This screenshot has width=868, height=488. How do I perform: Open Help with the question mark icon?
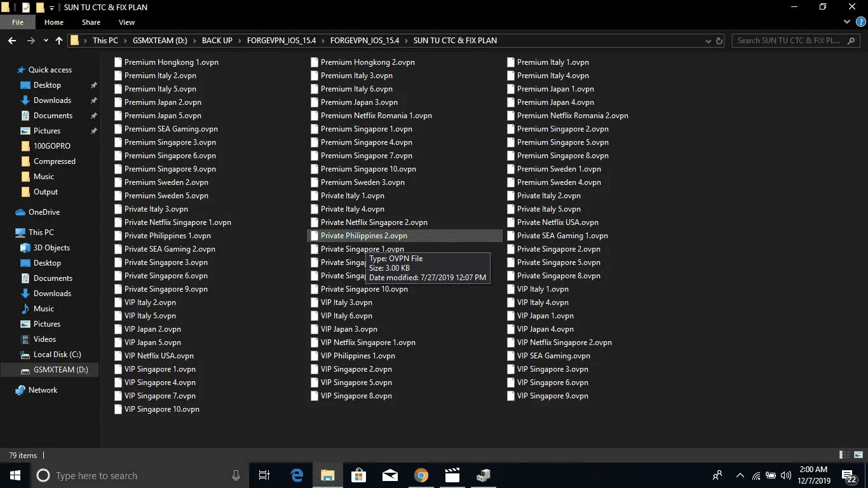pyautogui.click(x=860, y=22)
